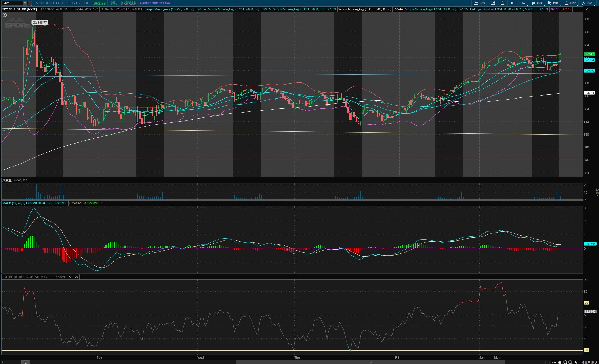The height and width of the screenshot is (364, 599).
Task: Select the BollingerBands study label
Action: 503,9
